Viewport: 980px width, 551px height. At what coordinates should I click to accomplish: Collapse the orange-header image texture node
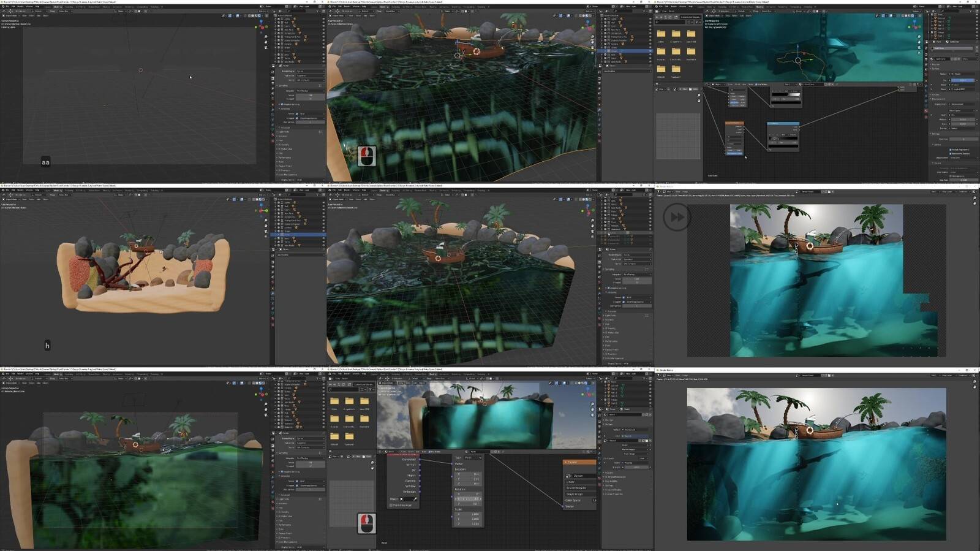click(x=565, y=462)
